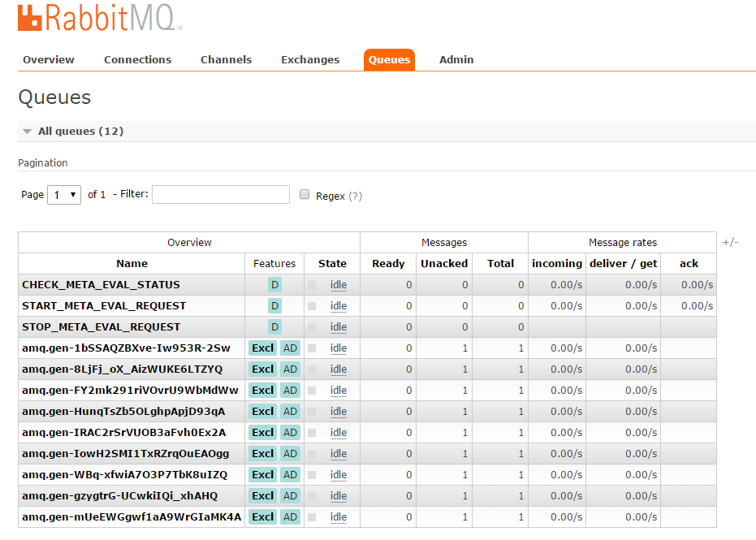Open queue amq.gen-mUeEWGgwf1aA9WrGIaMK4A
Image resolution: width=756 pixels, height=540 pixels.
(132, 517)
